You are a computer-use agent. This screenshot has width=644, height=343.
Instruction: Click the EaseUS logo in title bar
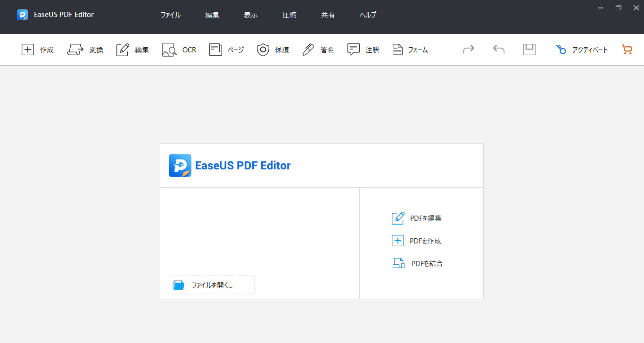coord(22,15)
